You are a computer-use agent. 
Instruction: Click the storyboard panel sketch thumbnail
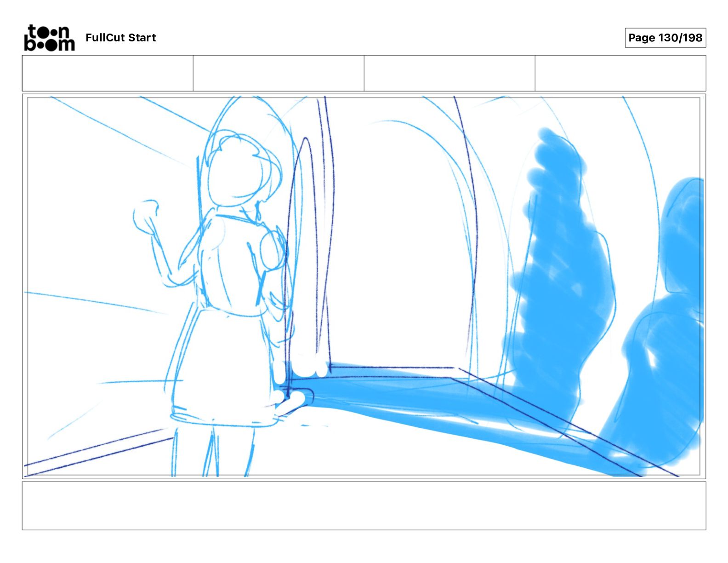(x=364, y=286)
